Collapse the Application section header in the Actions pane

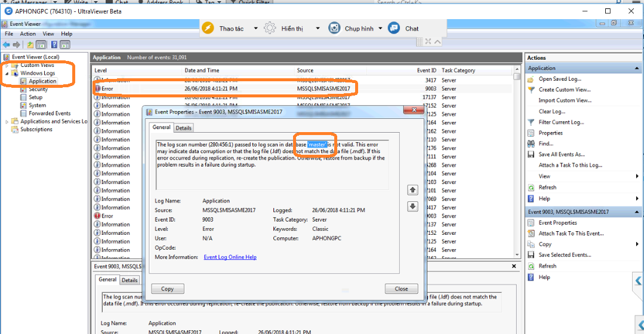[x=637, y=68]
